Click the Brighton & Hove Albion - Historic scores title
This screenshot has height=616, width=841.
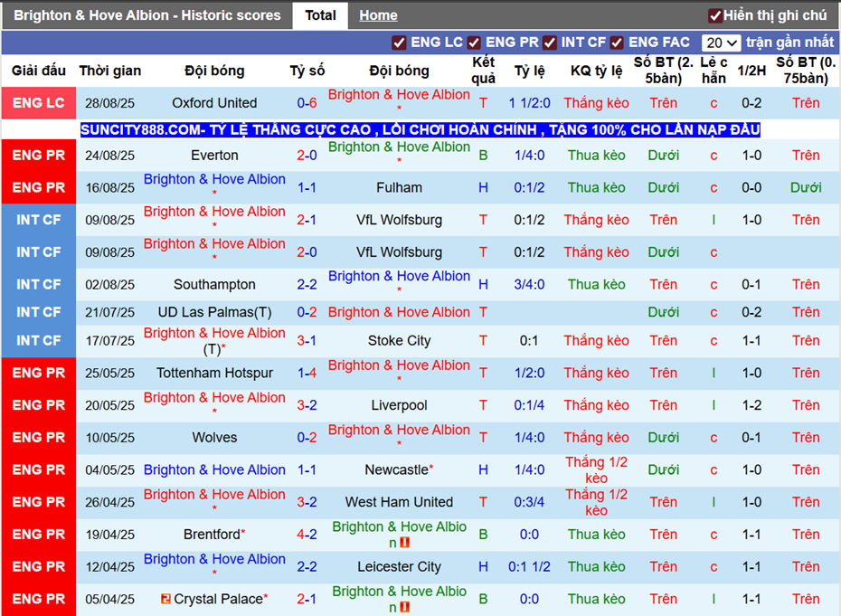147,15
